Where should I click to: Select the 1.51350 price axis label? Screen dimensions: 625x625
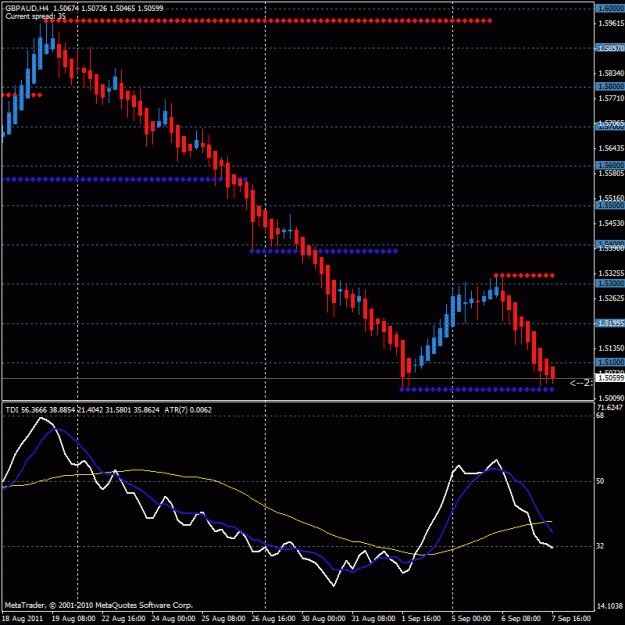611,348
